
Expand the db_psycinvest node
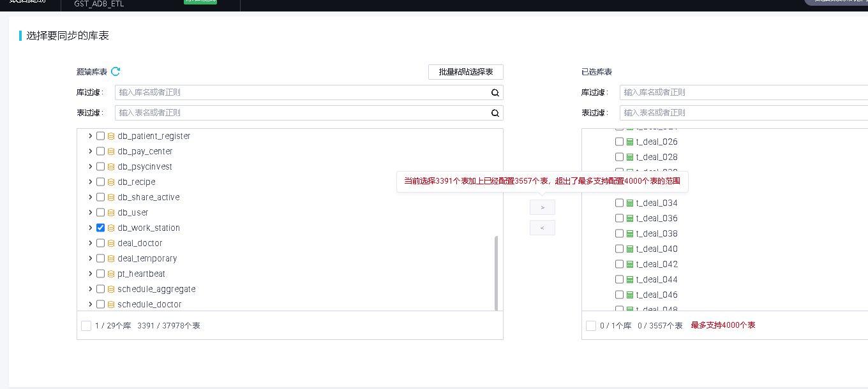pyautogui.click(x=90, y=166)
